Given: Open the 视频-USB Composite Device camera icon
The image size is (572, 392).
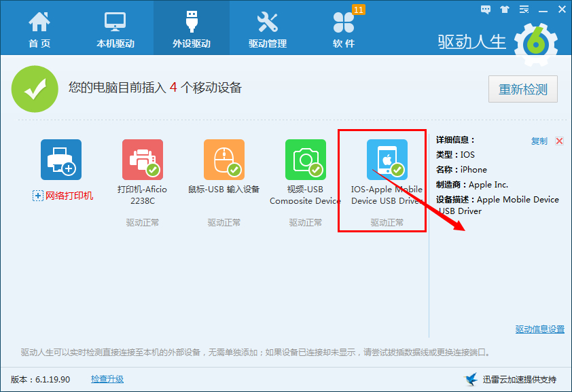Looking at the screenshot, I should pyautogui.click(x=305, y=158).
